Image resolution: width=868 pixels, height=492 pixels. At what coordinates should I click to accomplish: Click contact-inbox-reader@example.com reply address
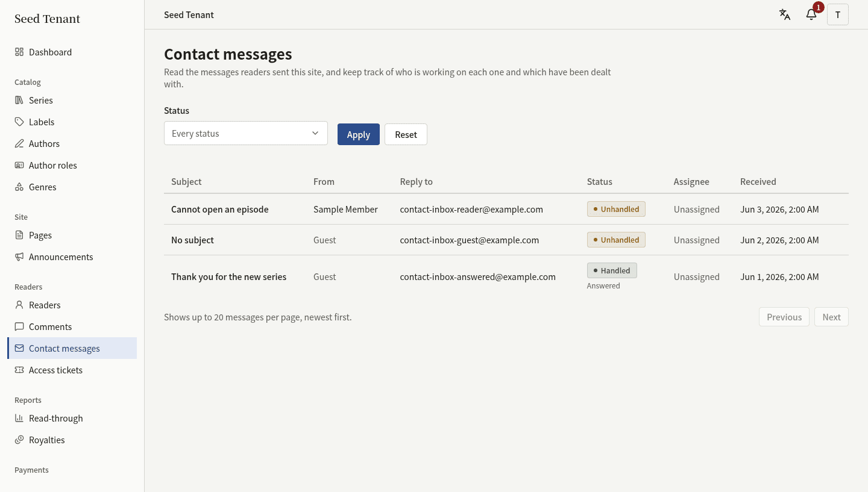pos(471,209)
